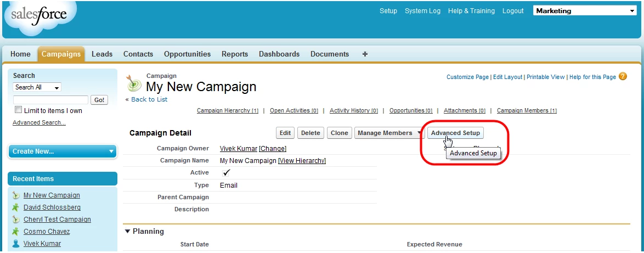Jump to Opportunities [0] related list
The image size is (644, 253).
(x=411, y=110)
